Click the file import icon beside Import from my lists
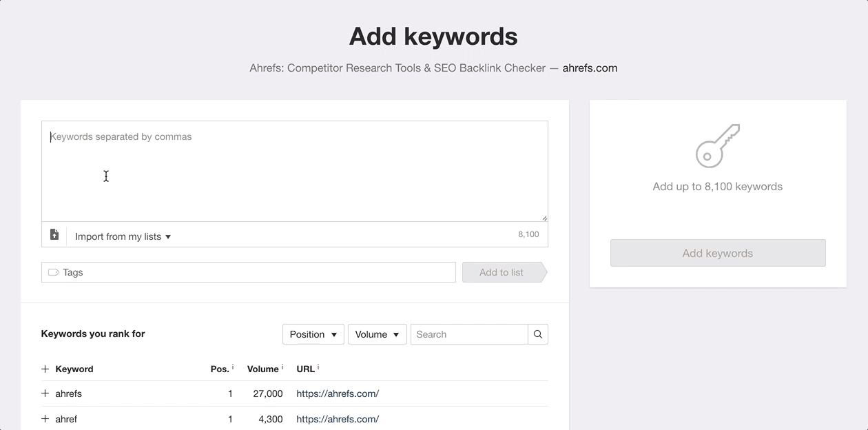868x430 pixels. coord(54,234)
